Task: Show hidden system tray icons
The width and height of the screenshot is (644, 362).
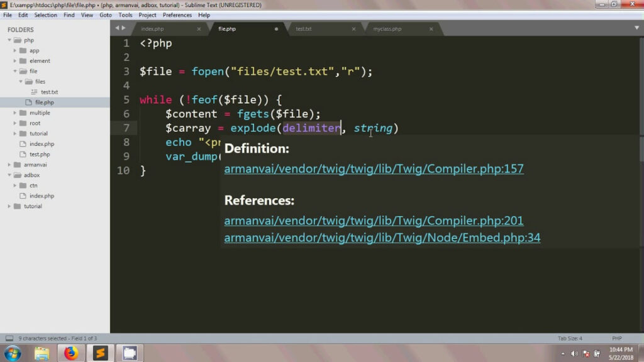Action: [563, 354]
